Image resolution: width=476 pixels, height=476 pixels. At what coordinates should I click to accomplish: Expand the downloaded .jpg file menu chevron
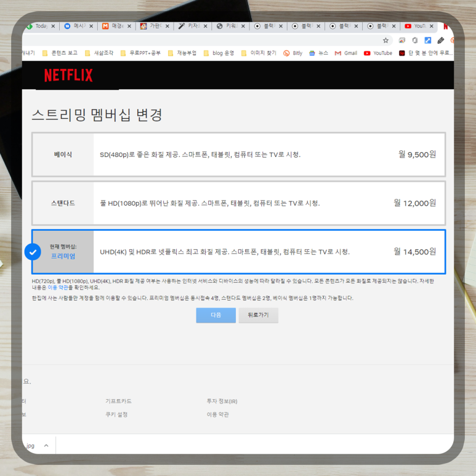pos(46,445)
